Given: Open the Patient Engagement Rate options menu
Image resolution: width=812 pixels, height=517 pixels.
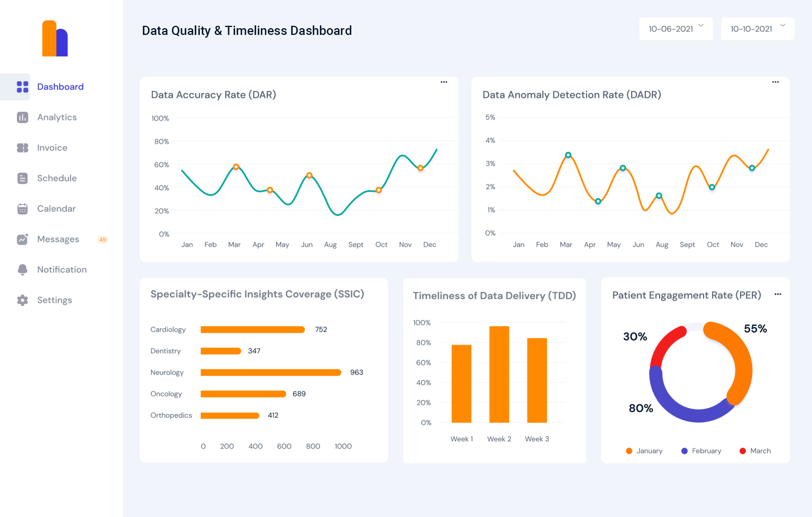Looking at the screenshot, I should [x=778, y=294].
